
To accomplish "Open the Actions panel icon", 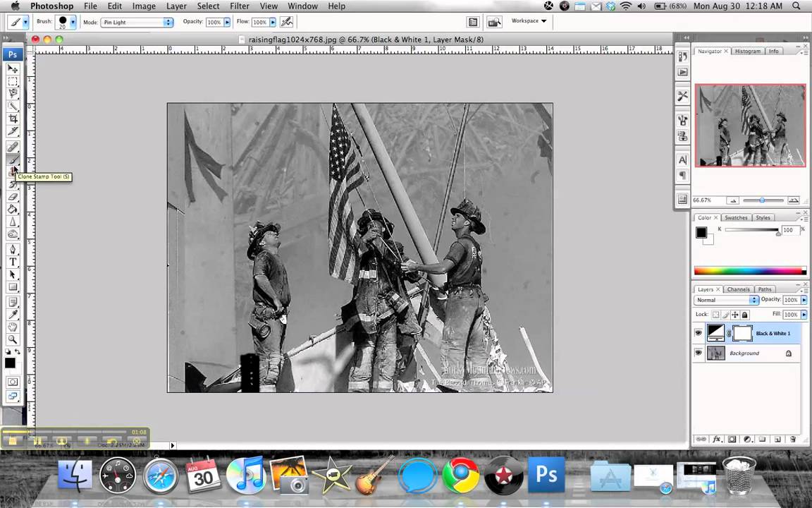I will [682, 72].
